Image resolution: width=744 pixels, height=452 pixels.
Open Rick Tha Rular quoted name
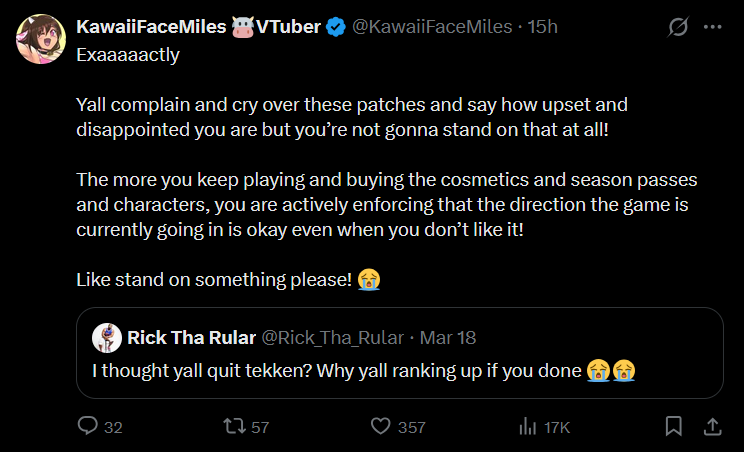click(x=191, y=338)
